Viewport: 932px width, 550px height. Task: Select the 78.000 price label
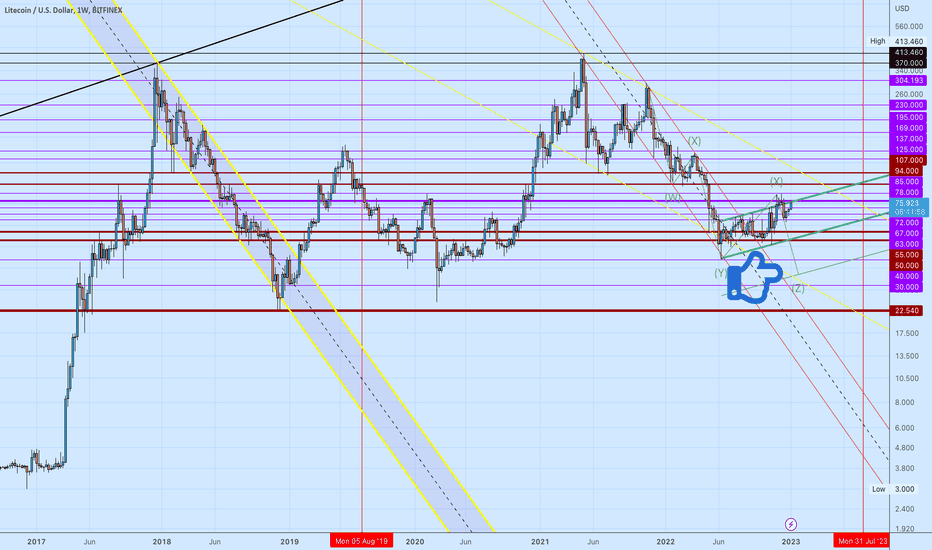tap(908, 192)
